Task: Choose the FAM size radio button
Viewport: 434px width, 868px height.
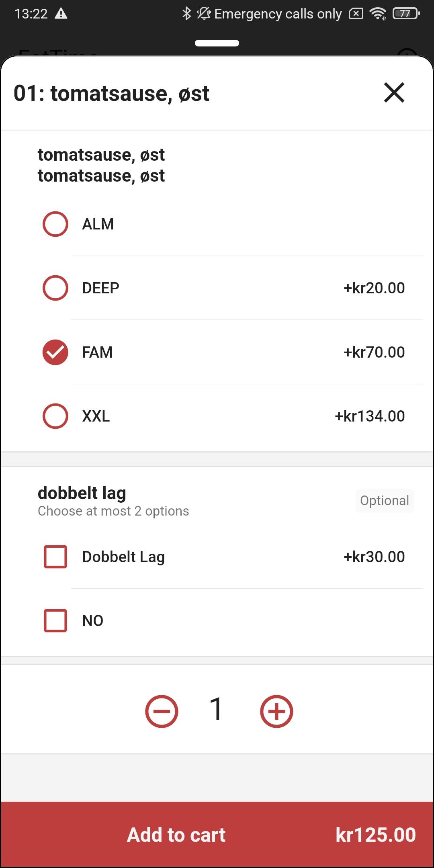Action: pyautogui.click(x=55, y=352)
